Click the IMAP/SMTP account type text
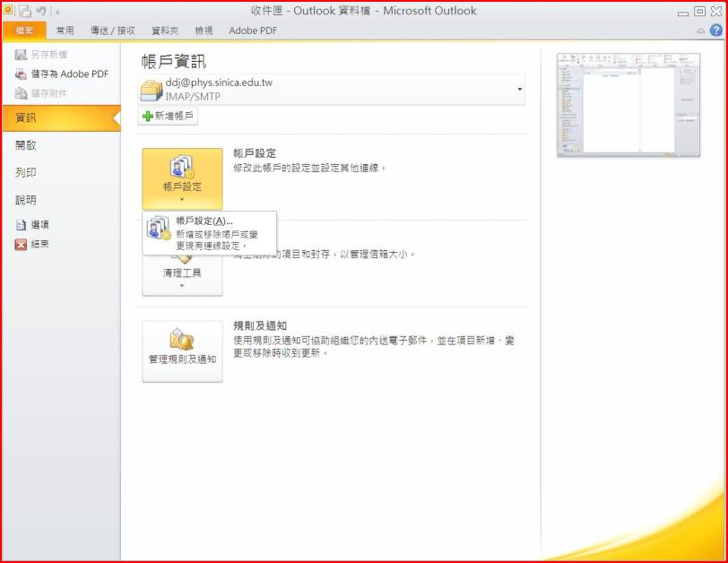 click(193, 97)
